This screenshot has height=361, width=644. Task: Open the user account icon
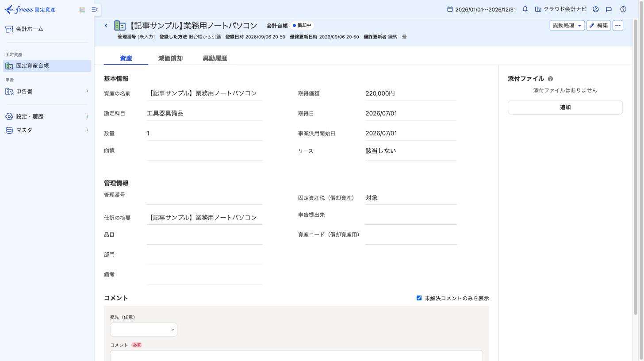click(596, 9)
